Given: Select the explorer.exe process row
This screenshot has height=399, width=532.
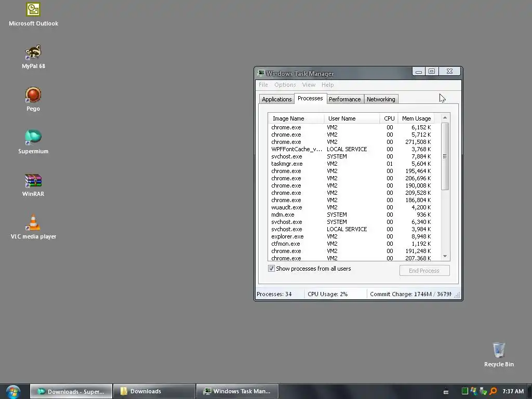Looking at the screenshot, I should point(351,236).
